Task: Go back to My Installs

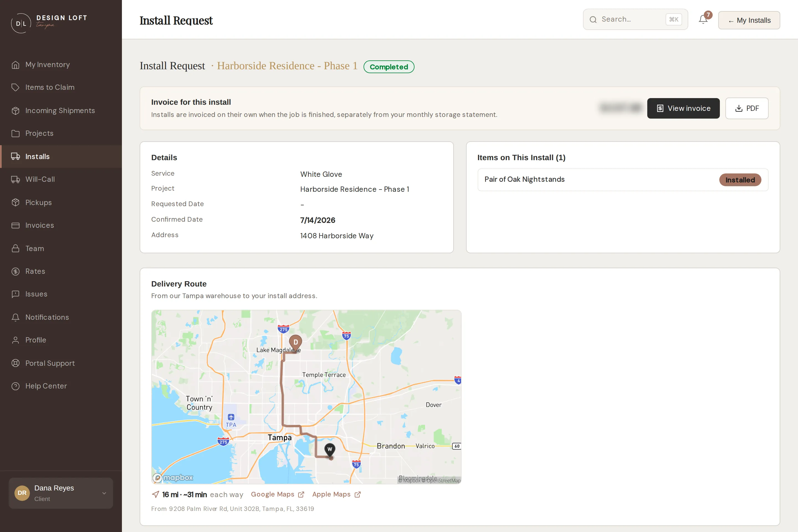Action: [749, 20]
